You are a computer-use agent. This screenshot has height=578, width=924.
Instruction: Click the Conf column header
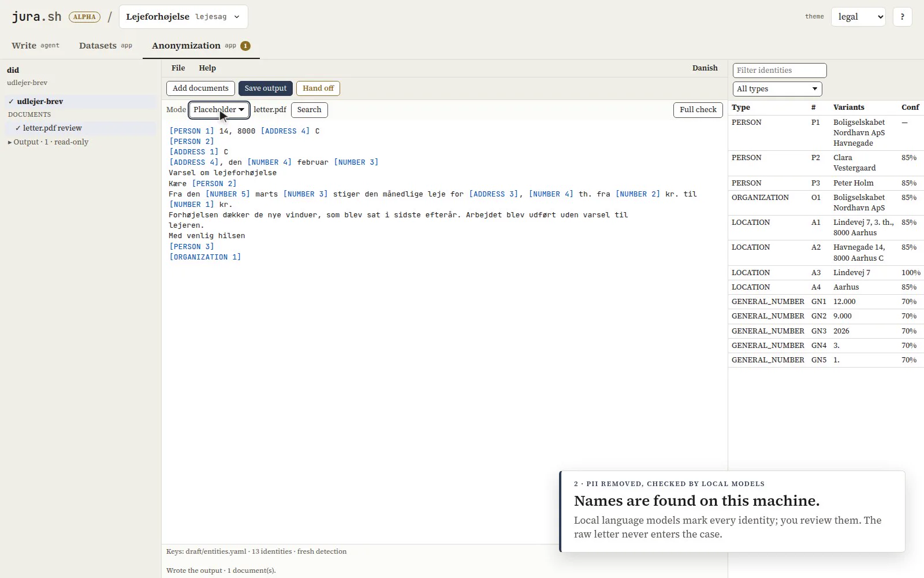tap(910, 108)
